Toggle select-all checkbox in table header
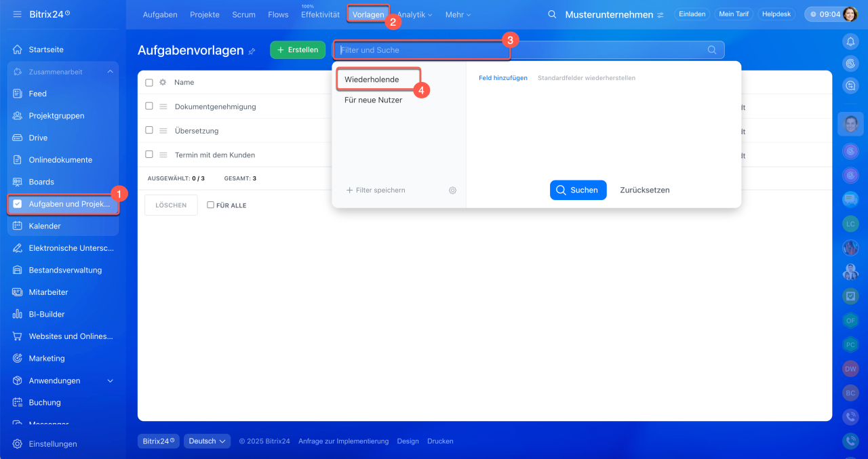Image resolution: width=868 pixels, height=459 pixels. pyautogui.click(x=149, y=83)
